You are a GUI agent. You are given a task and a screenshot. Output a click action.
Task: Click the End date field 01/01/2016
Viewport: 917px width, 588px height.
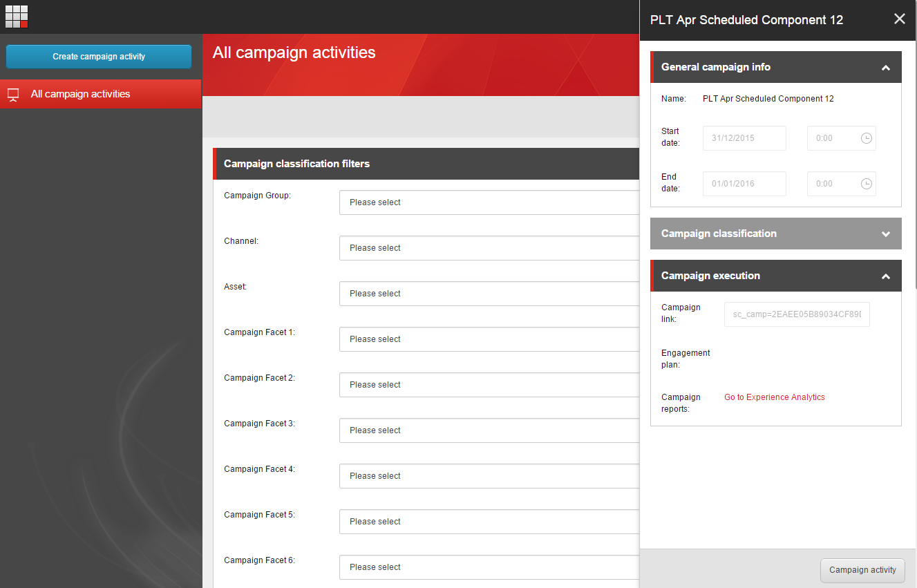pos(744,184)
